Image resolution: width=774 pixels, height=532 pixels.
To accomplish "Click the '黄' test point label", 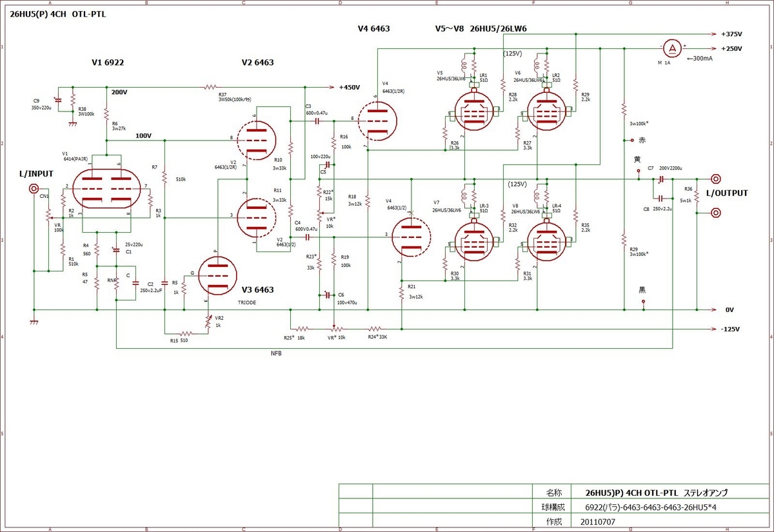I will pyautogui.click(x=637, y=159).
